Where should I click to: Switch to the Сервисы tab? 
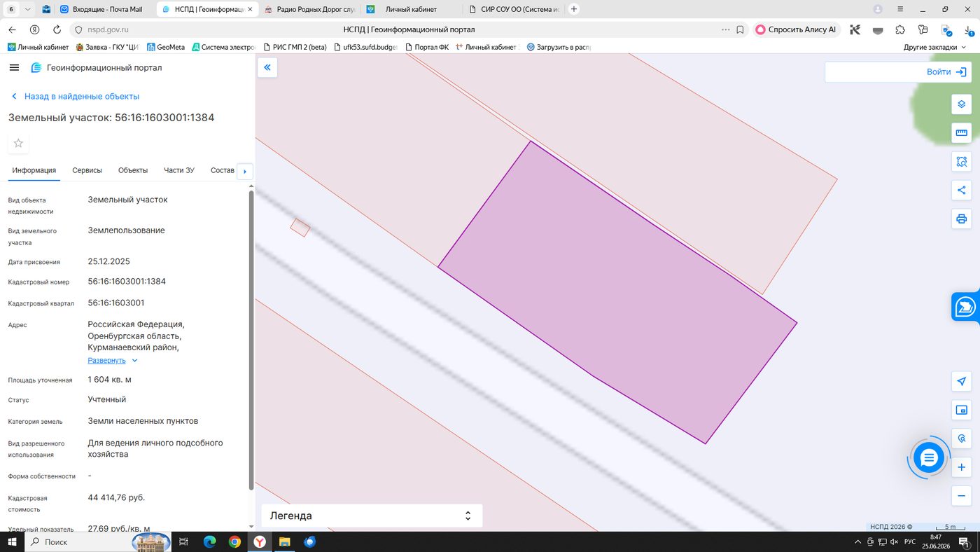pos(87,170)
